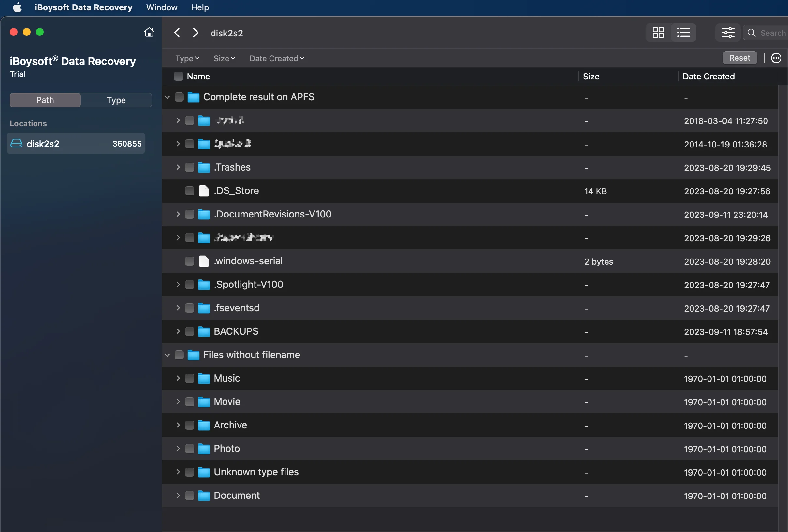Tick the .DS_Store file checkbox
This screenshot has height=532, width=788.
[190, 191]
